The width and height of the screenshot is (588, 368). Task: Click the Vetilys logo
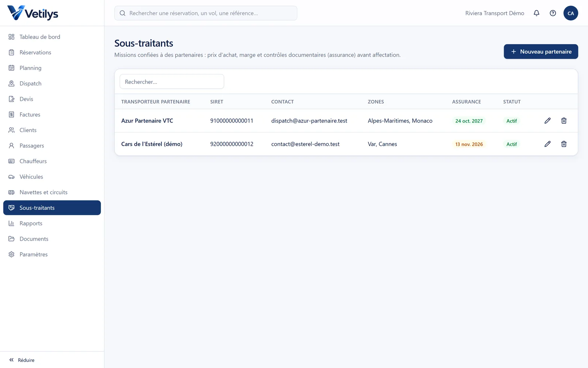(33, 13)
